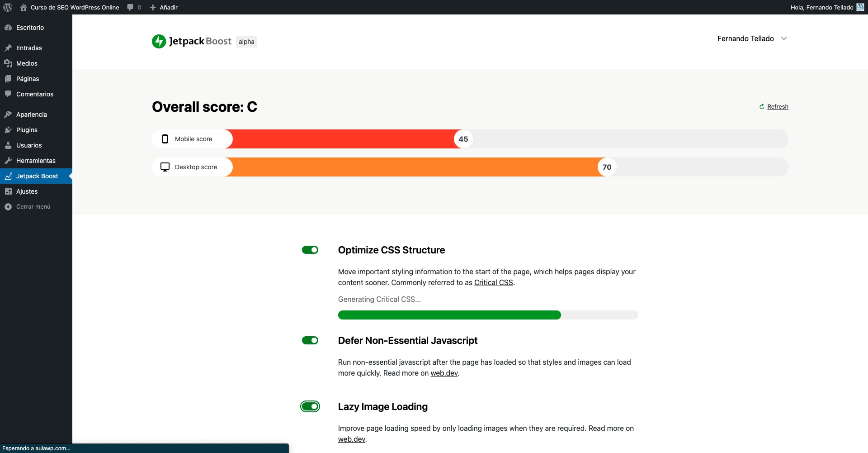Follow the Critical CSS link
The height and width of the screenshot is (453, 868).
[493, 282]
